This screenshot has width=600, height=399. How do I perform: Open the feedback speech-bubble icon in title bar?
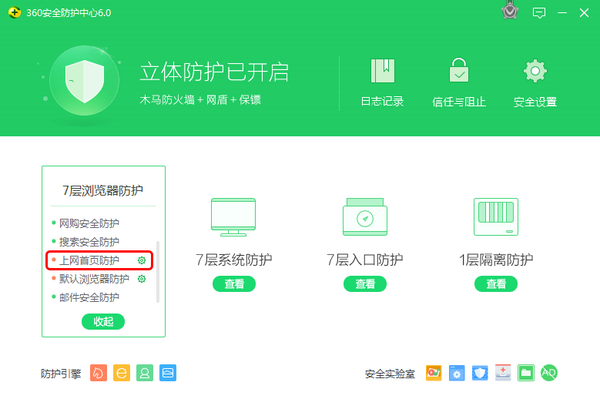[x=539, y=13]
